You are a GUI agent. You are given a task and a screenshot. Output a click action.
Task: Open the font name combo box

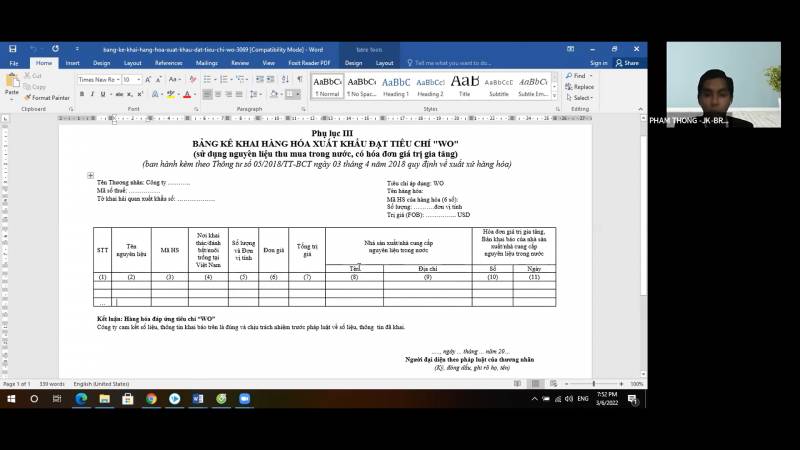pos(97,79)
